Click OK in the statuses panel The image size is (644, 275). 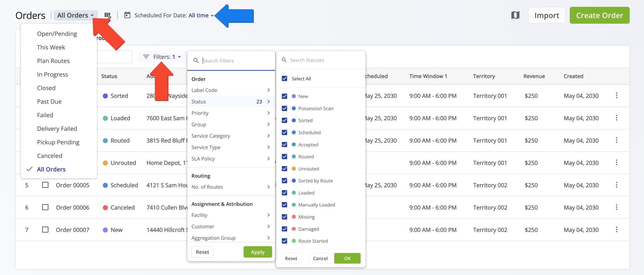coord(347,258)
